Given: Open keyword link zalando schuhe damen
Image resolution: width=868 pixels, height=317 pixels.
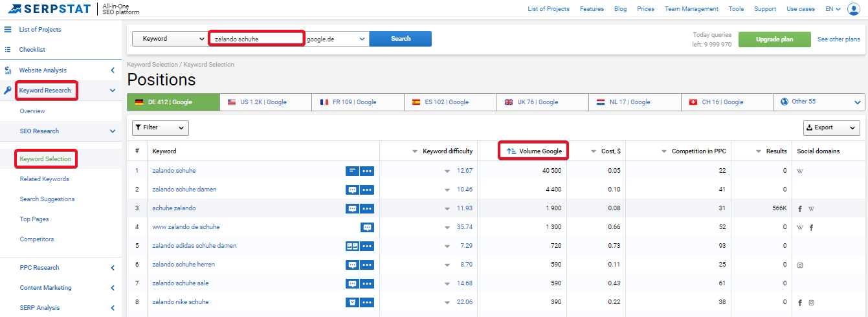Looking at the screenshot, I should 184,190.
